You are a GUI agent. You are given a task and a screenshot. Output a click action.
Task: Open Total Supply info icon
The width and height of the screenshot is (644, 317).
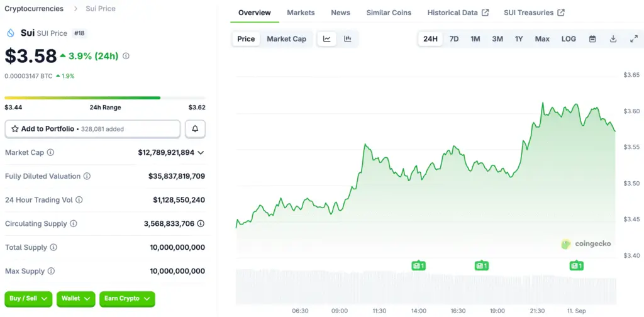[x=53, y=248]
